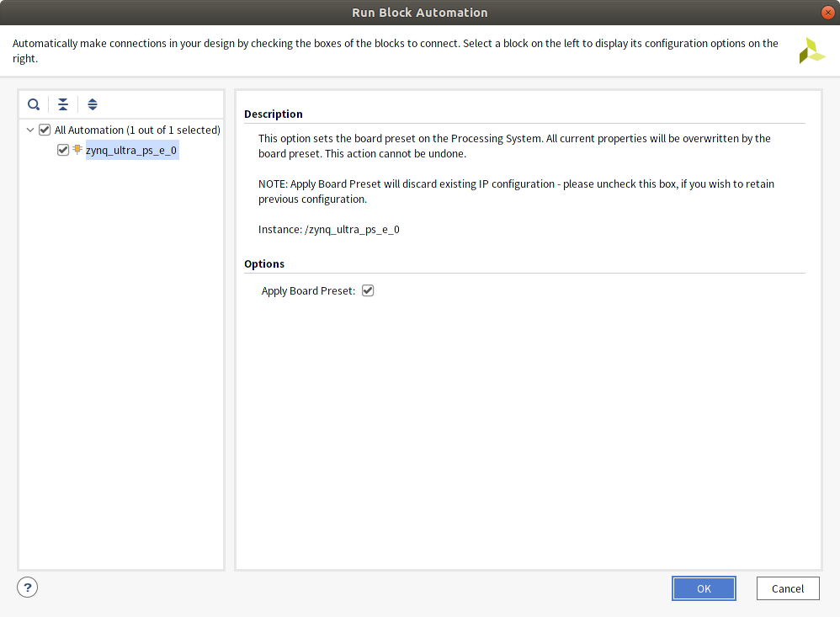
Task: Select the zynq_ultra_ps_e_0 tree item
Action: click(x=131, y=150)
